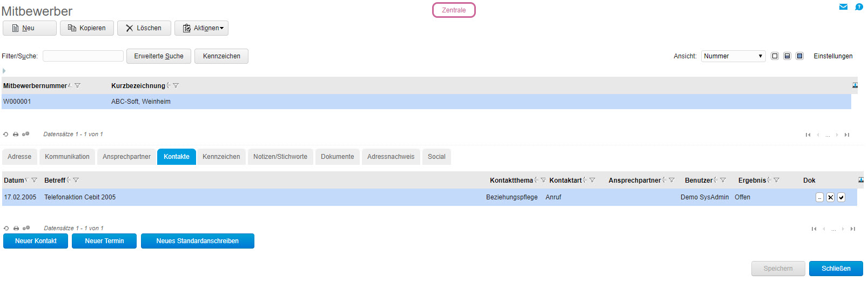Click the Kopieren button
The height and width of the screenshot is (281, 868).
point(87,28)
